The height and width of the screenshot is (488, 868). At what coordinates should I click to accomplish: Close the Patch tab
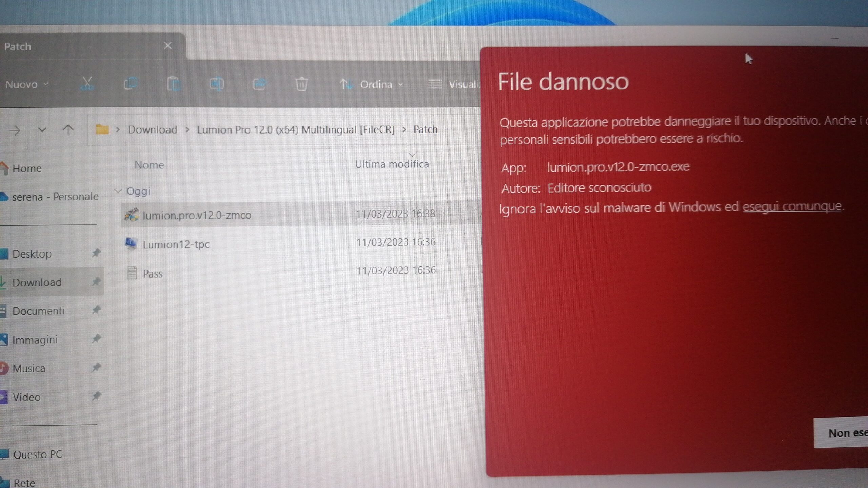click(168, 46)
